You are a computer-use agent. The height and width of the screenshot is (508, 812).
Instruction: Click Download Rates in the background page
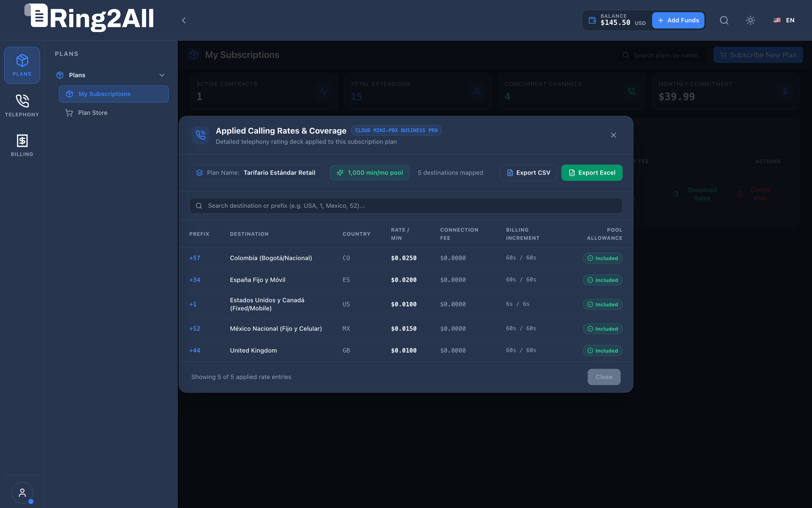(697, 194)
